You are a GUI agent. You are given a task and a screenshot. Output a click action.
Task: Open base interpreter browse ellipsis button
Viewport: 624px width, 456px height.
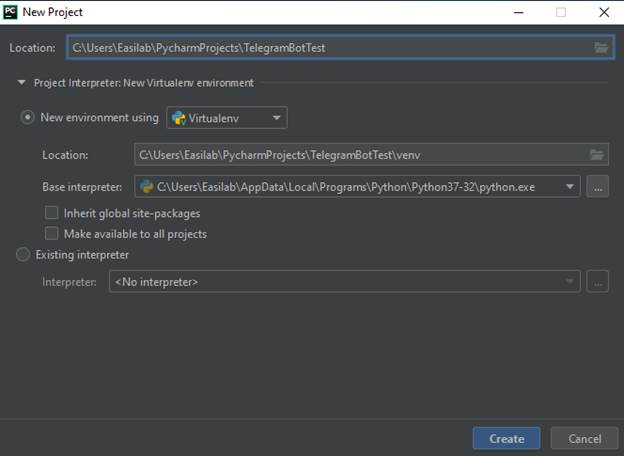click(x=597, y=186)
